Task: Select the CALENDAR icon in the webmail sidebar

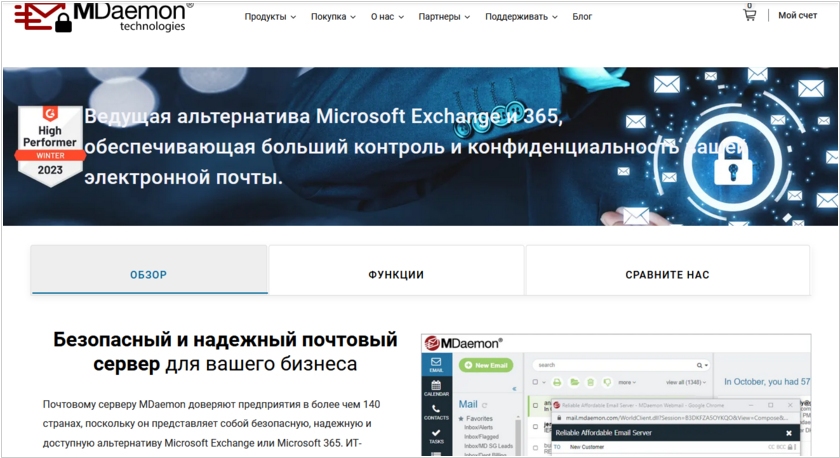Action: pyautogui.click(x=436, y=388)
